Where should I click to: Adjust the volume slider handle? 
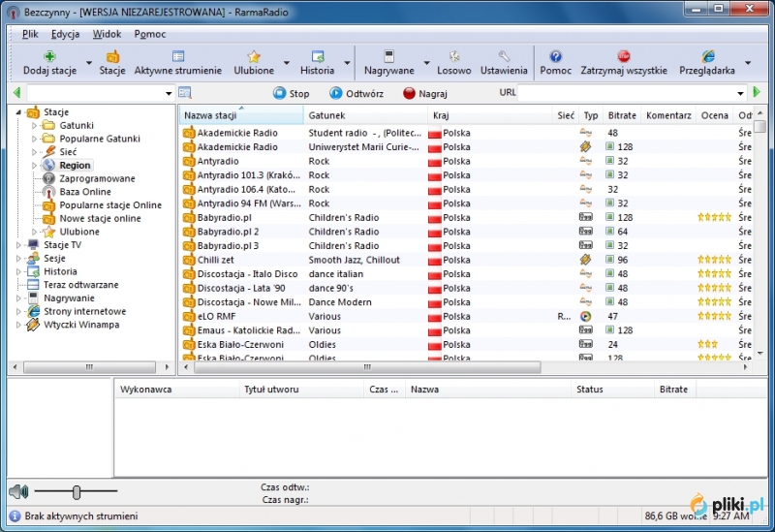77,492
